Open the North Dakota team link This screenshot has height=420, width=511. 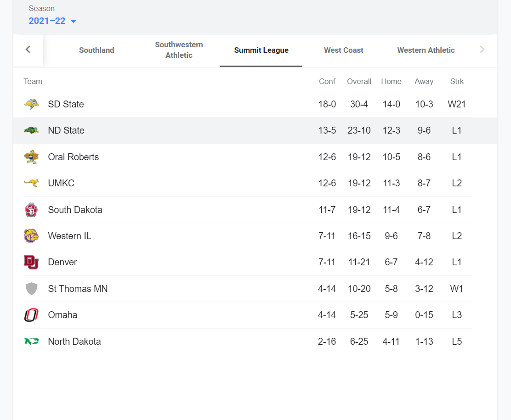click(x=74, y=342)
